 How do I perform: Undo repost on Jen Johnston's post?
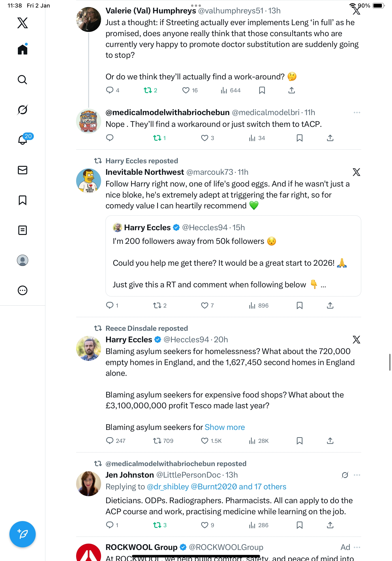(x=157, y=525)
